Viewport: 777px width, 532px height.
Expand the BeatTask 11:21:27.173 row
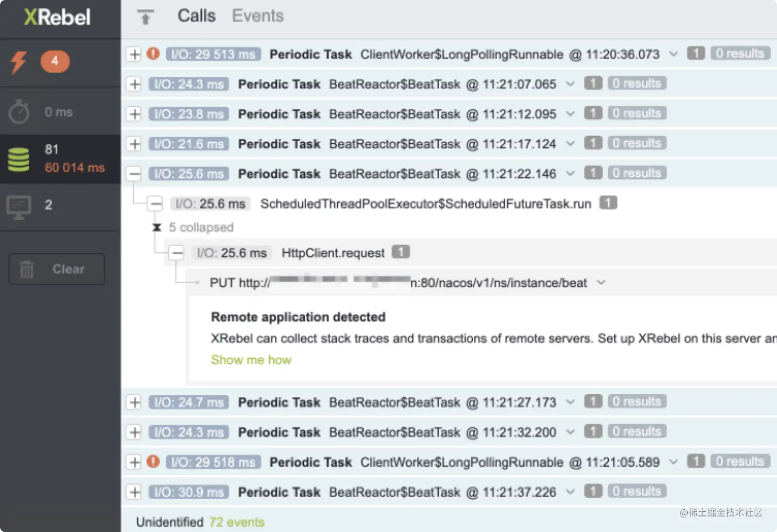point(134,402)
